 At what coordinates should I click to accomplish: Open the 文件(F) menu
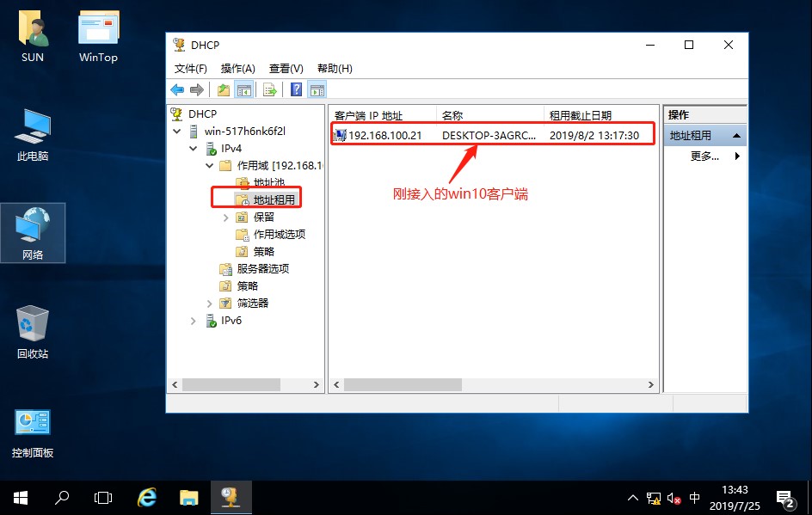point(191,68)
